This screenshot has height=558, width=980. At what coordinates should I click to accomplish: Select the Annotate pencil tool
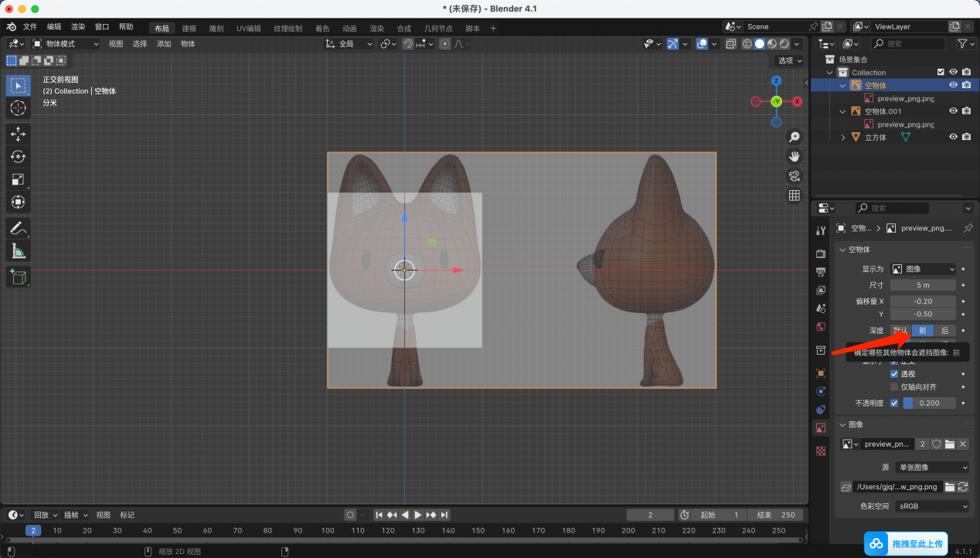coord(19,228)
